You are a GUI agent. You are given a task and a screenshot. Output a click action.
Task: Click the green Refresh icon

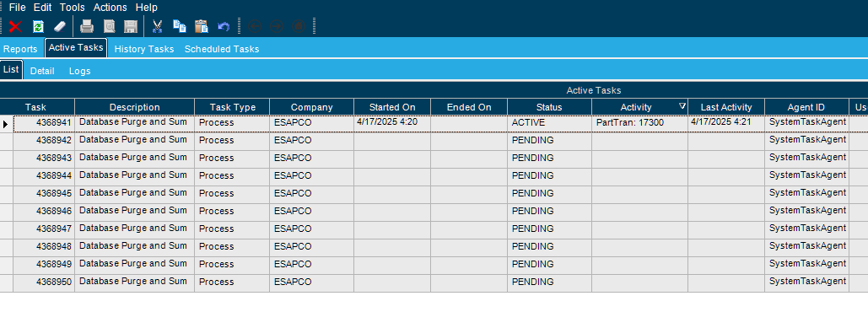click(38, 26)
